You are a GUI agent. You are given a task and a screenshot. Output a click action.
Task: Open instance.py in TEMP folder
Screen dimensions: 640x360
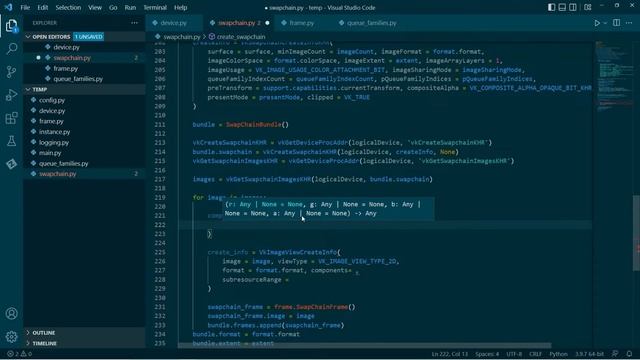click(84, 132)
